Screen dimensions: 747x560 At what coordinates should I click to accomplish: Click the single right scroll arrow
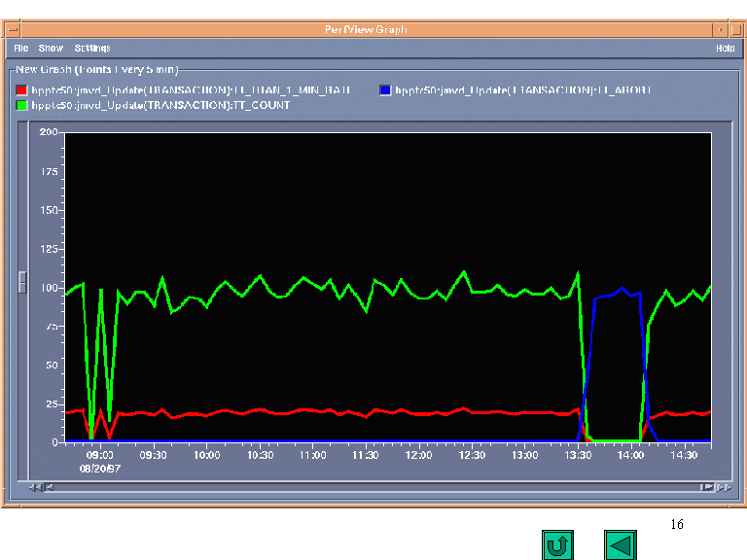(x=706, y=487)
